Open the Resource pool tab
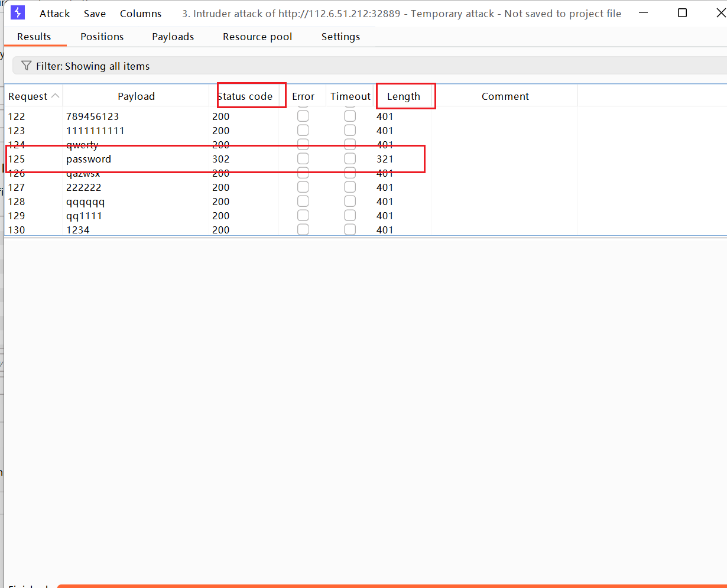 257,37
